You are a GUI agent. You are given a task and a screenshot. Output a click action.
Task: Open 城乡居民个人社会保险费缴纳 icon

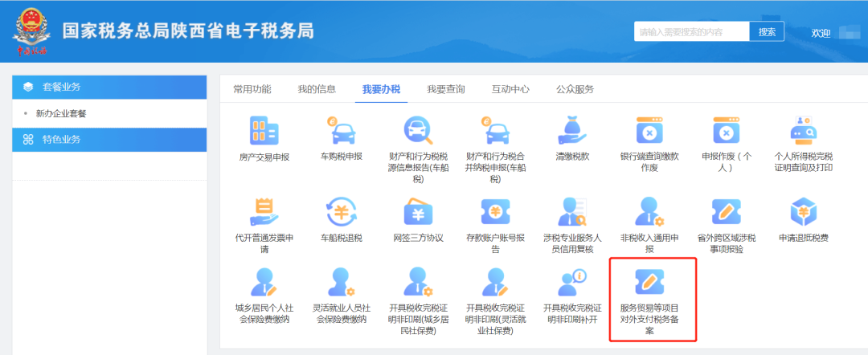pyautogui.click(x=264, y=282)
